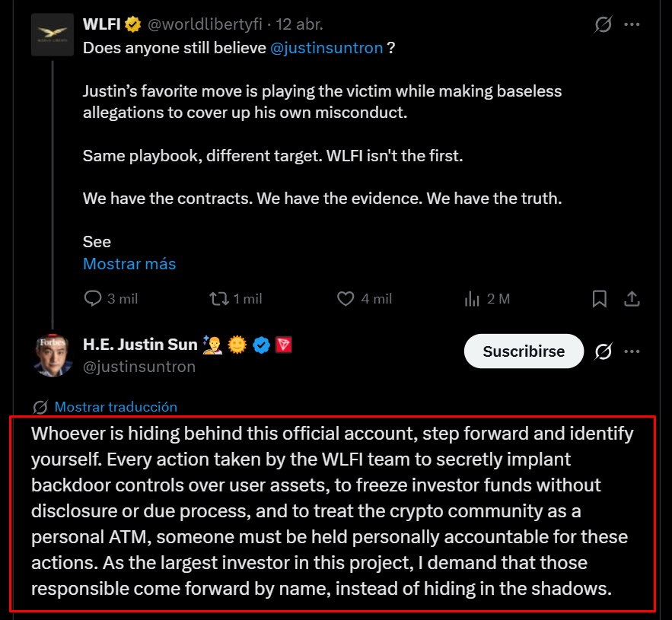Open the more options menu on the WLFI post
The width and height of the screenshot is (672, 620).
[632, 24]
